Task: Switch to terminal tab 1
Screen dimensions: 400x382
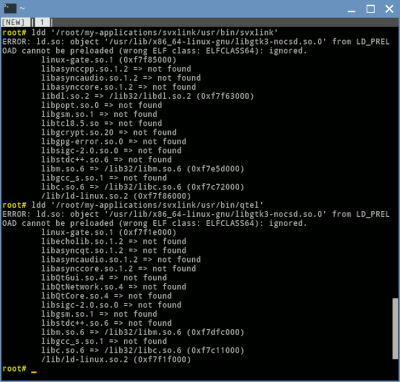Action: tap(42, 23)
